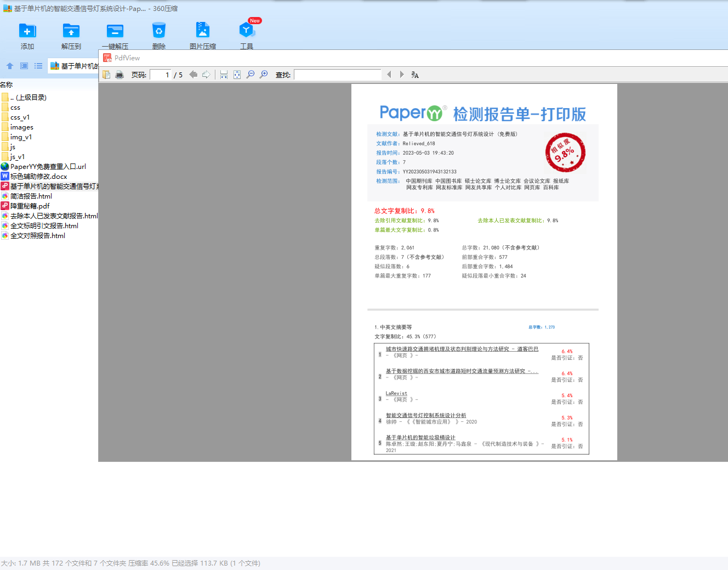This screenshot has height=570, width=728.
Task: Select the css folder
Action: (11, 107)
